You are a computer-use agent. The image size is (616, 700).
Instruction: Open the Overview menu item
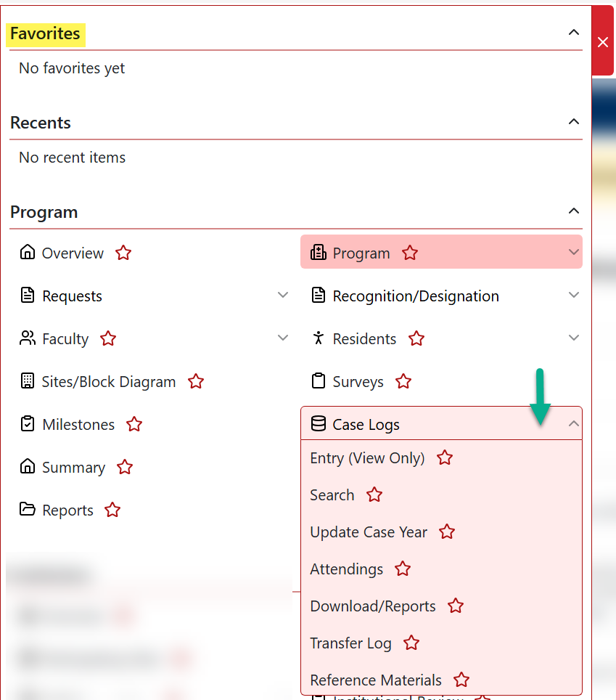click(x=73, y=253)
